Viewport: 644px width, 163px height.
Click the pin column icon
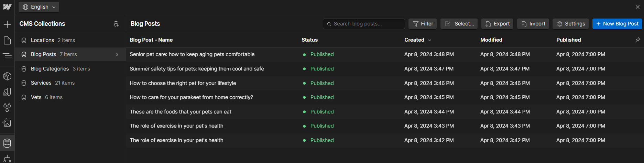click(x=637, y=40)
